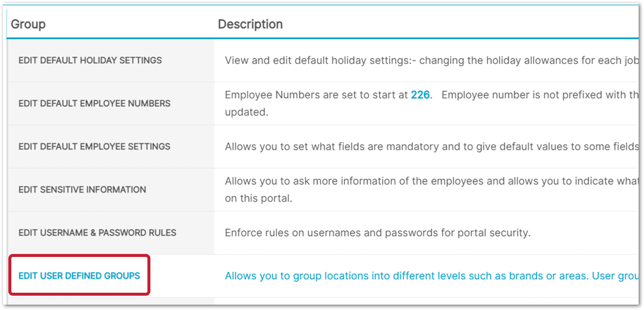Click the Description column header
The image size is (644, 310).
coord(250,24)
